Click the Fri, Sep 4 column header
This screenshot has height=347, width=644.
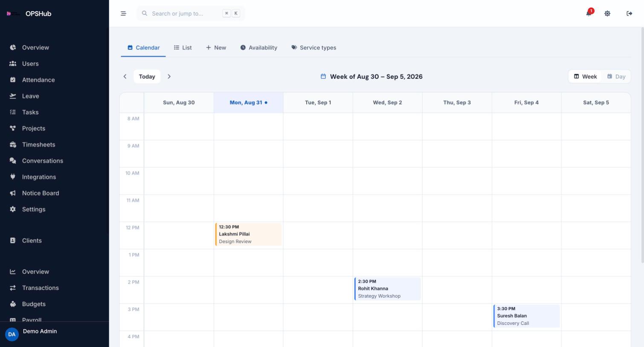pos(526,103)
